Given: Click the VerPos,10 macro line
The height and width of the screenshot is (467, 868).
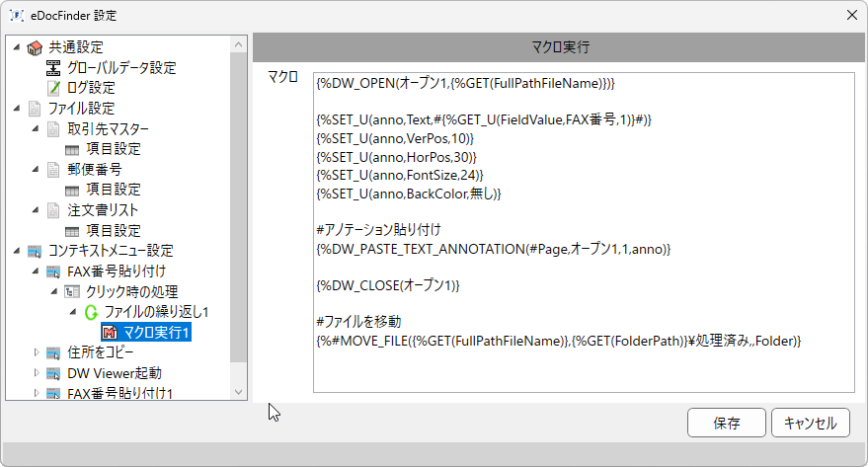Looking at the screenshot, I should tap(395, 138).
